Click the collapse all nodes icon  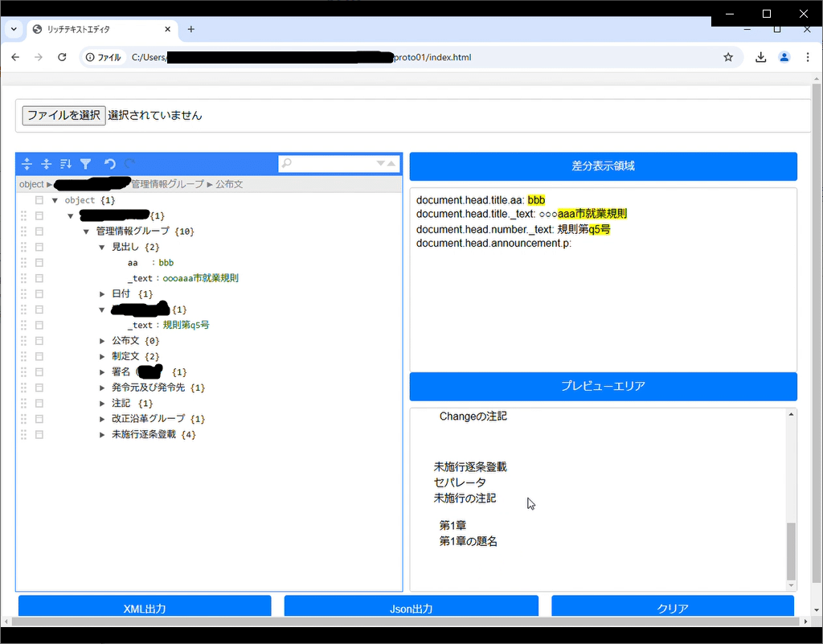(46, 164)
